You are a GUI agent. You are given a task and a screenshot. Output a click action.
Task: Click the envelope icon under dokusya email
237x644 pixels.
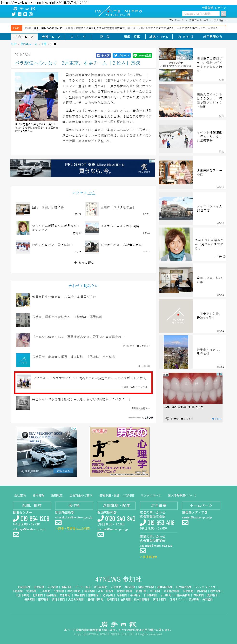pyautogui.click(x=16, y=534)
